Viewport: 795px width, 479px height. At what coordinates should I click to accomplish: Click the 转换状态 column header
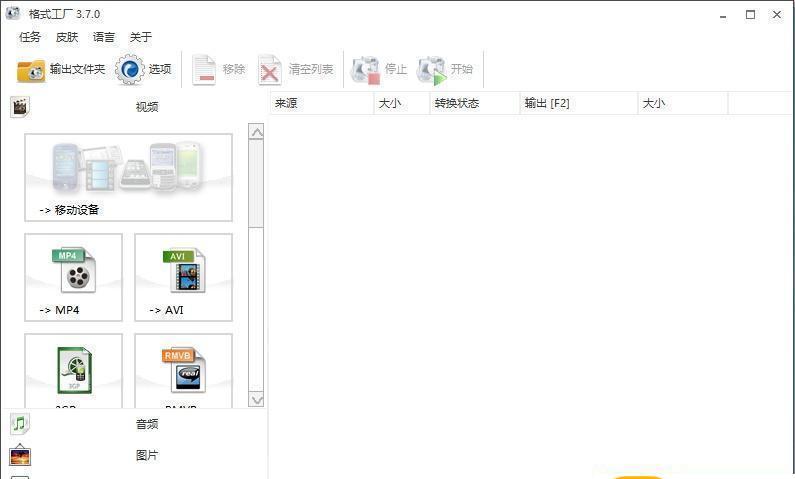click(475, 103)
